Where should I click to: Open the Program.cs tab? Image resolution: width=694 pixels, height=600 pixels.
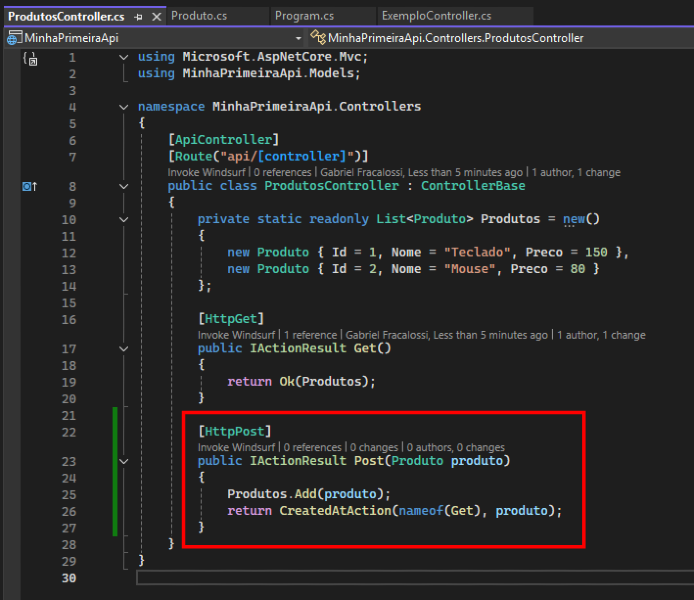305,16
